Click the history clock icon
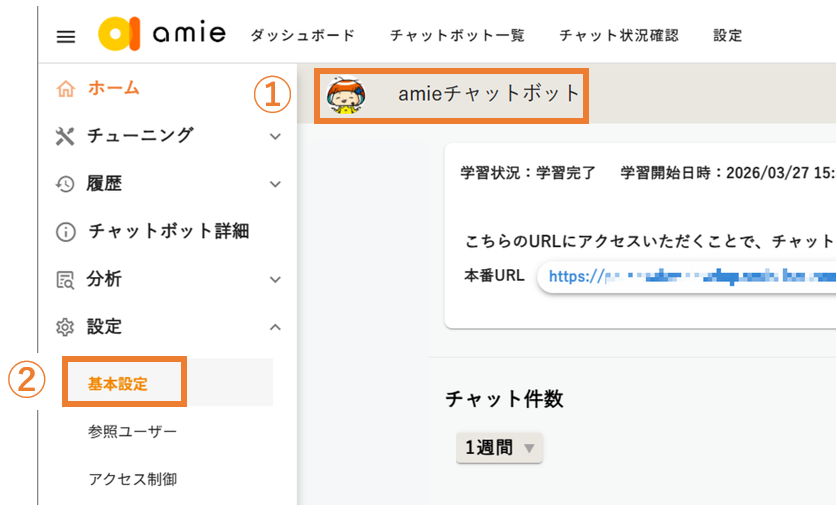Screen dimensions: 837x514 pyautogui.click(x=66, y=184)
